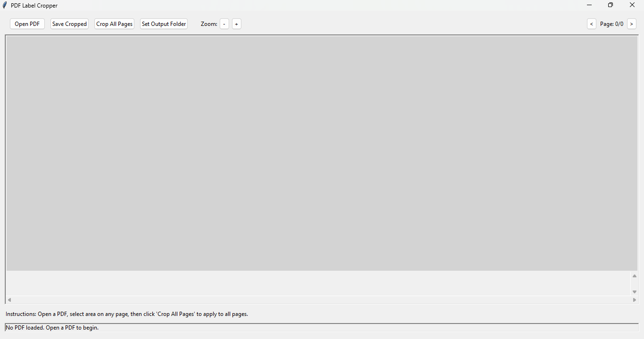Click inside the gray PDF canvas area
The height and width of the screenshot is (339, 644).
coord(321,153)
